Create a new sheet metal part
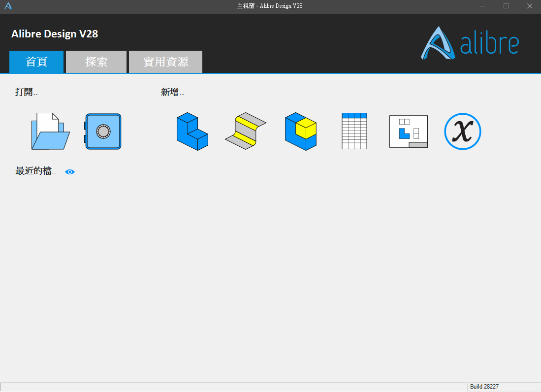The height and width of the screenshot is (392, 541). [246, 131]
